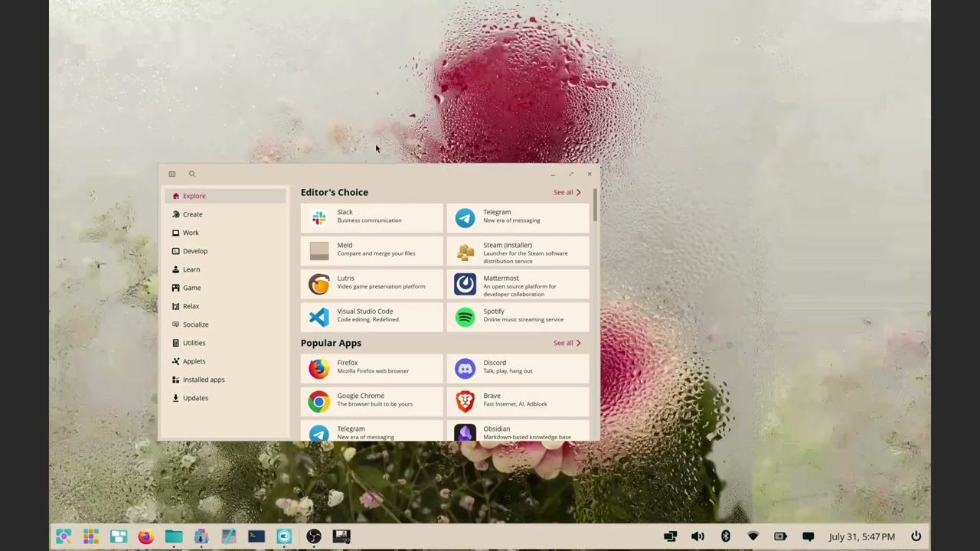Open the Utilities category

(194, 343)
